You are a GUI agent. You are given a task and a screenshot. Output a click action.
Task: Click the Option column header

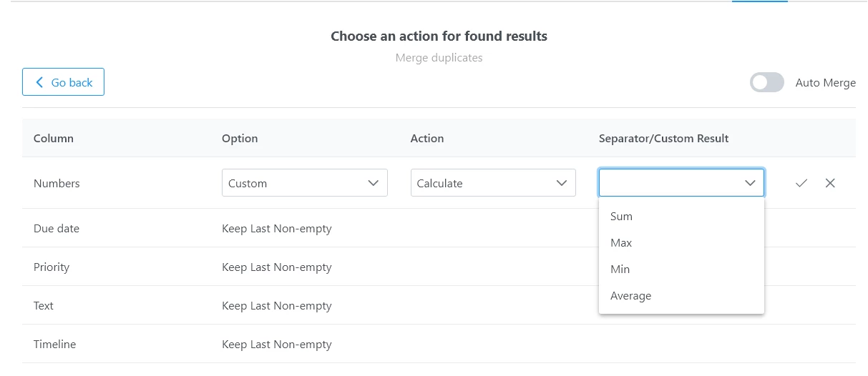point(240,139)
